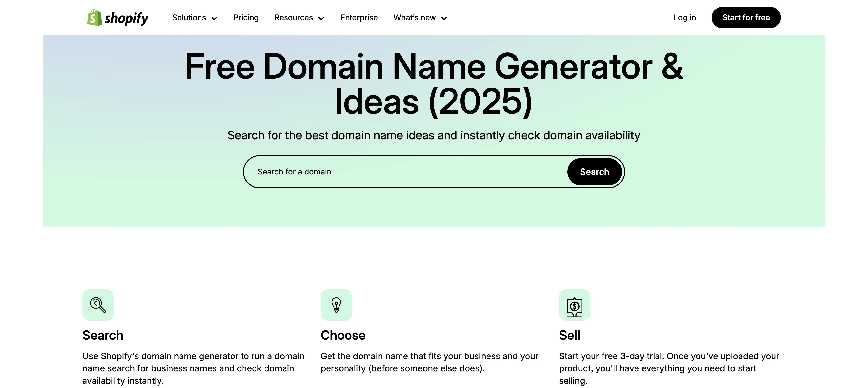Screen dimensions: 868x388
Task: Click the magnifying glass Search icon
Action: tap(98, 305)
